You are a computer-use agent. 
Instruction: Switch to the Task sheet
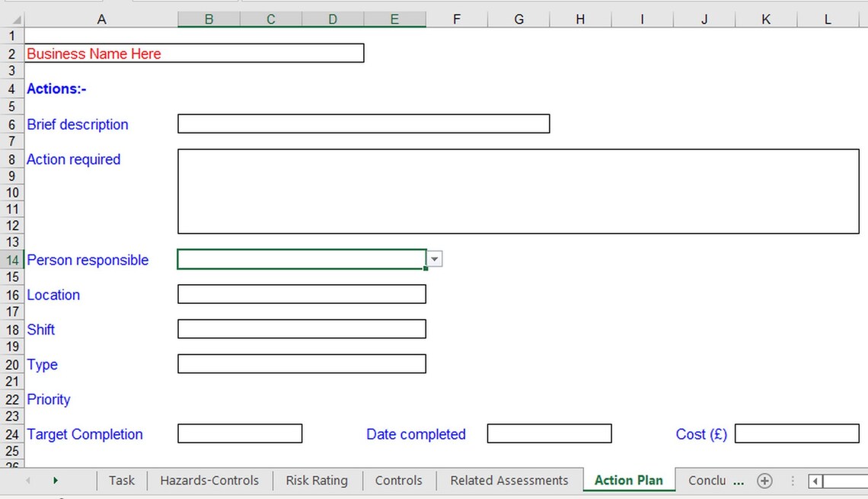coord(121,481)
